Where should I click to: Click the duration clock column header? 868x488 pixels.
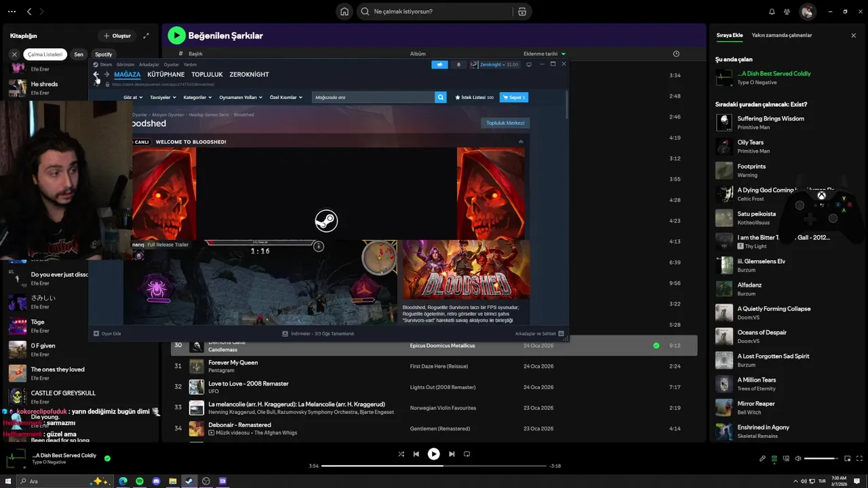[x=676, y=54]
